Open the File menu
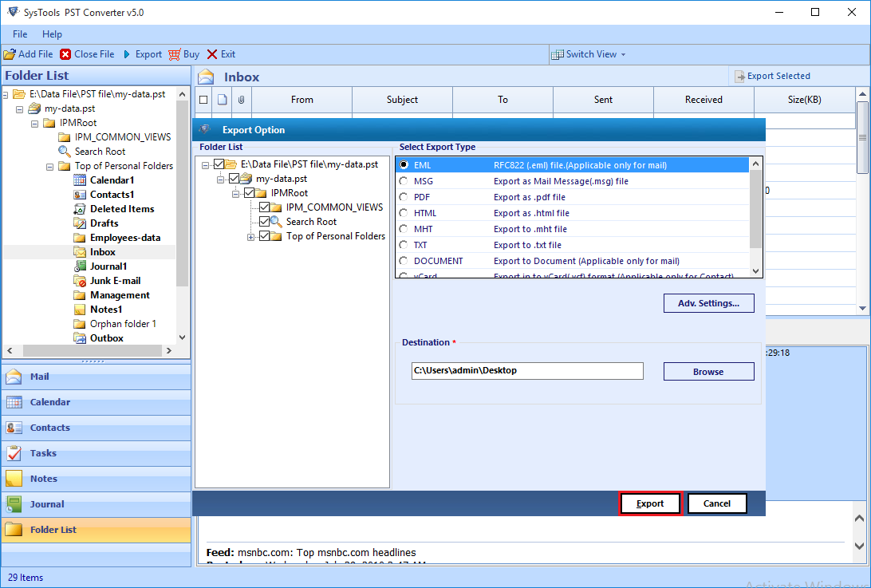 point(20,34)
